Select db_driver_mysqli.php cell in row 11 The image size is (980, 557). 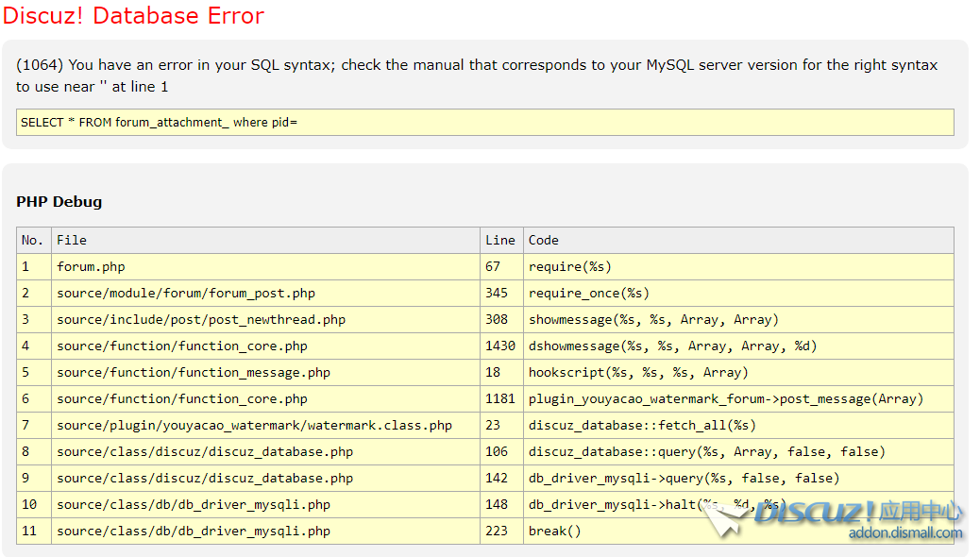click(265, 531)
